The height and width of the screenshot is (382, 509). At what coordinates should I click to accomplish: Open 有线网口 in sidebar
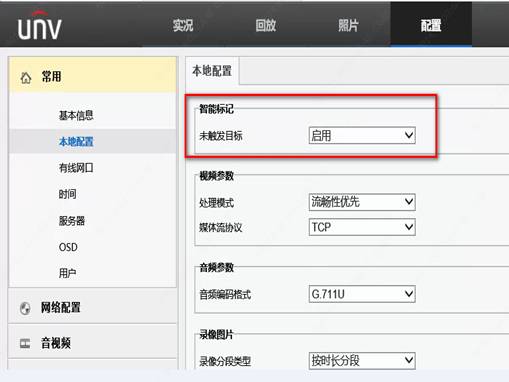[76, 168]
